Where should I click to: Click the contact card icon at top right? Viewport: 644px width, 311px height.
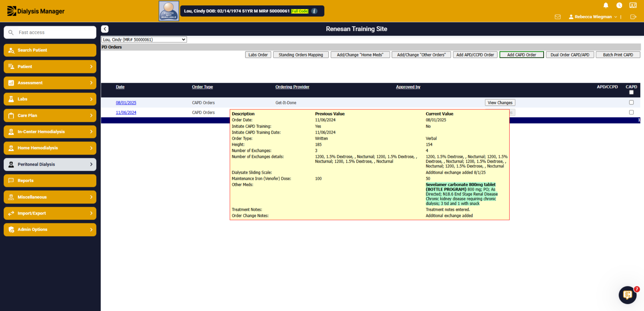coord(633,5)
